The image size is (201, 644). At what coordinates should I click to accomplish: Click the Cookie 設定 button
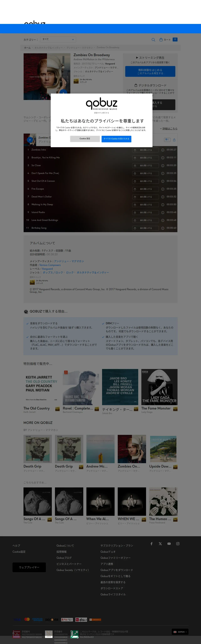[85, 139]
